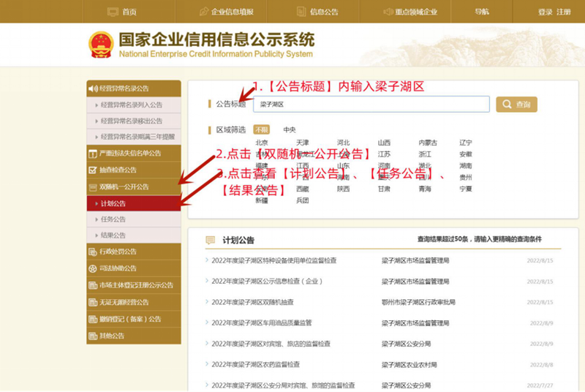The image size is (585, 392).
Task: Click the 查询 search button
Action: 516,104
